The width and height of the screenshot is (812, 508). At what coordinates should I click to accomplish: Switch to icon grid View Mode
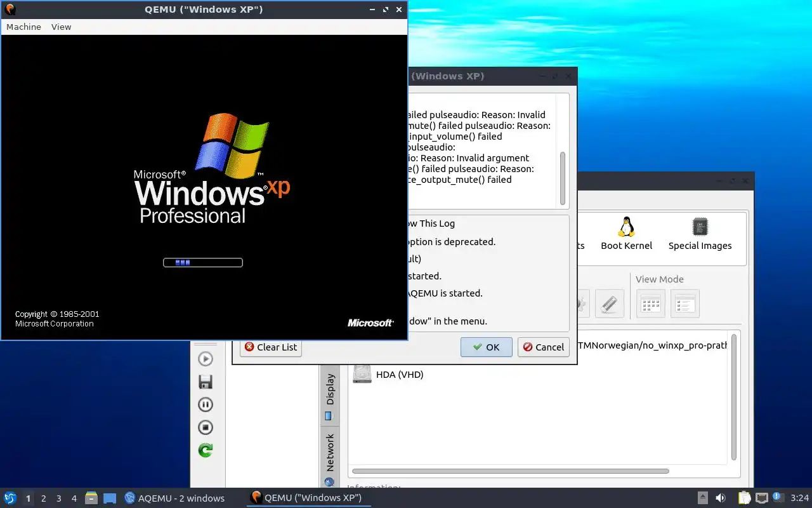[651, 304]
